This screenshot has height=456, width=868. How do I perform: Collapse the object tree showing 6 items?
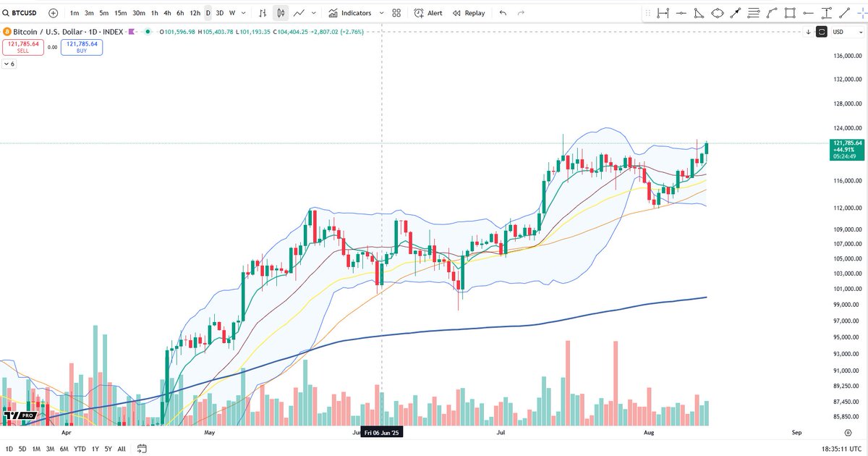click(9, 64)
